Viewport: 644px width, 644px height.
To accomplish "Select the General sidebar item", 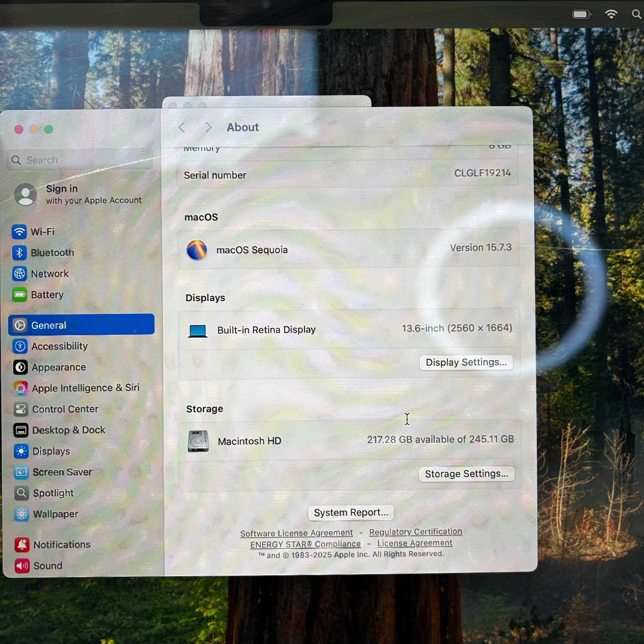I will 81,325.
